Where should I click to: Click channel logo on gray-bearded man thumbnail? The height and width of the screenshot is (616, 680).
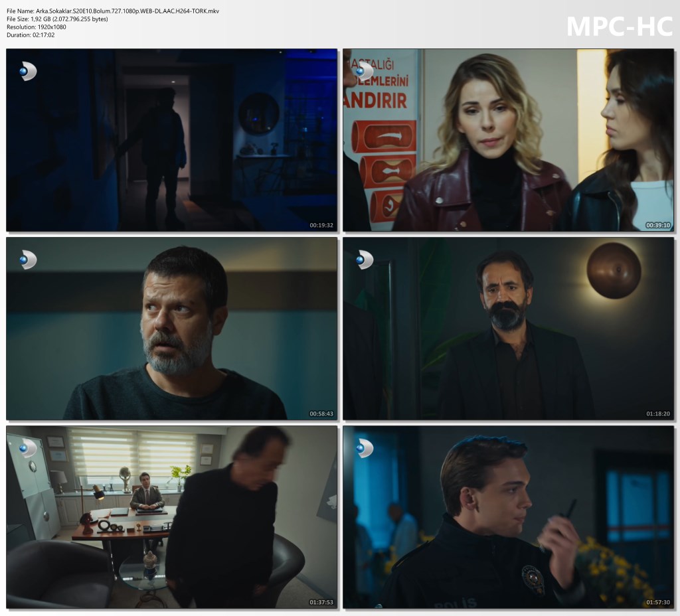click(x=28, y=260)
